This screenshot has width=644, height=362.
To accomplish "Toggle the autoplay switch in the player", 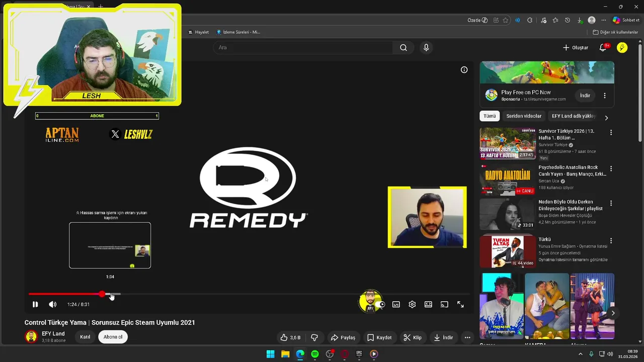I will 380,304.
